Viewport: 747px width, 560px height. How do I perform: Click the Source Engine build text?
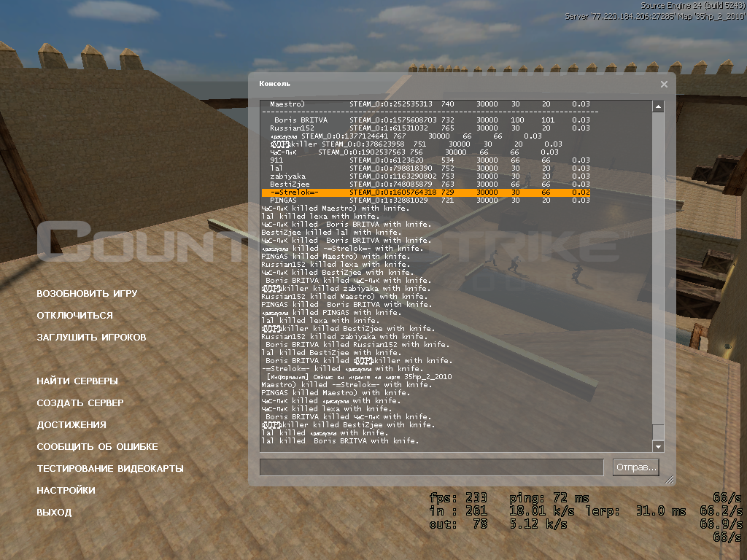[693, 6]
